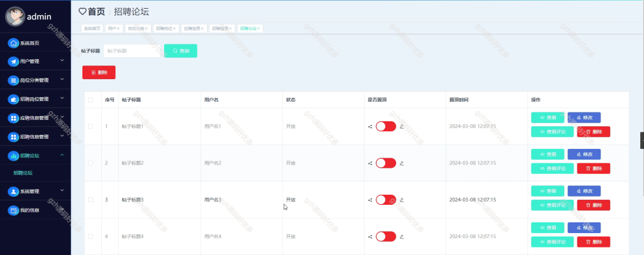Open the 系统首页 tab

point(92,29)
